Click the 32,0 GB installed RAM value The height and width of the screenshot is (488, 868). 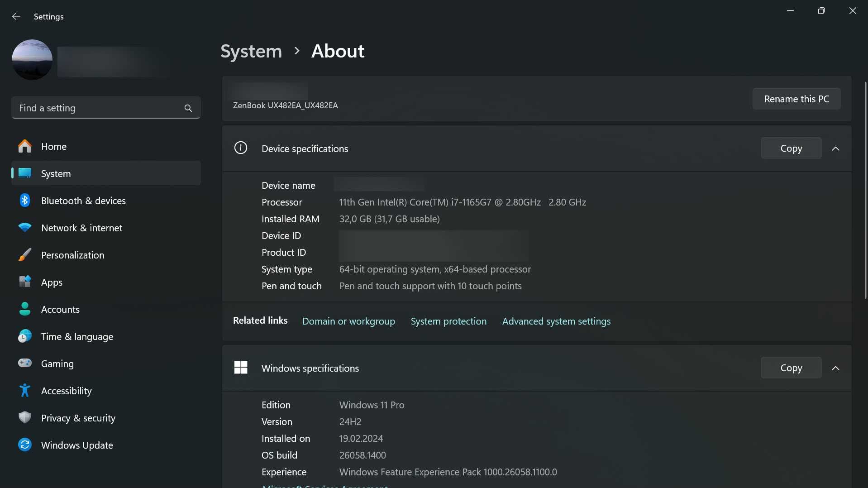pos(389,219)
